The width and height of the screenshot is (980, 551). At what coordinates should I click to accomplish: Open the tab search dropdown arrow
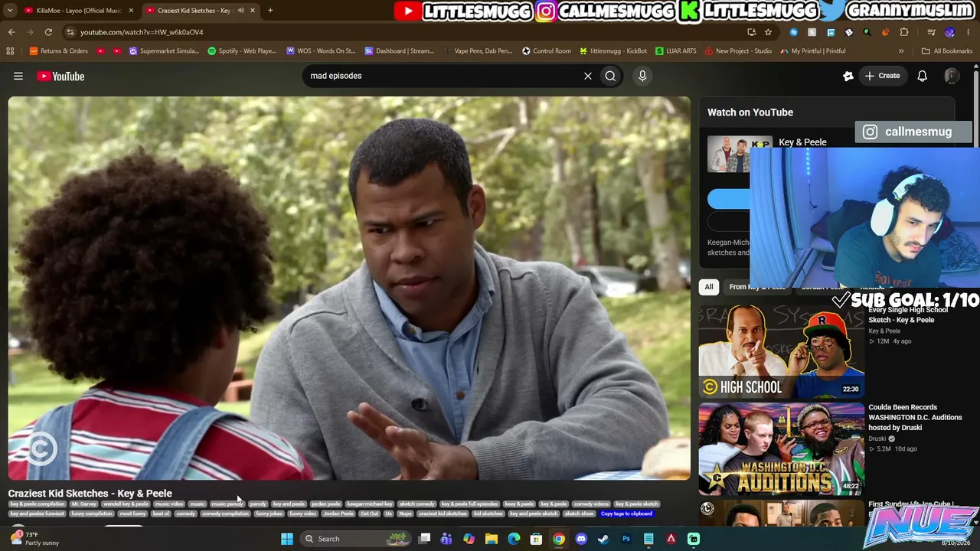click(x=10, y=11)
